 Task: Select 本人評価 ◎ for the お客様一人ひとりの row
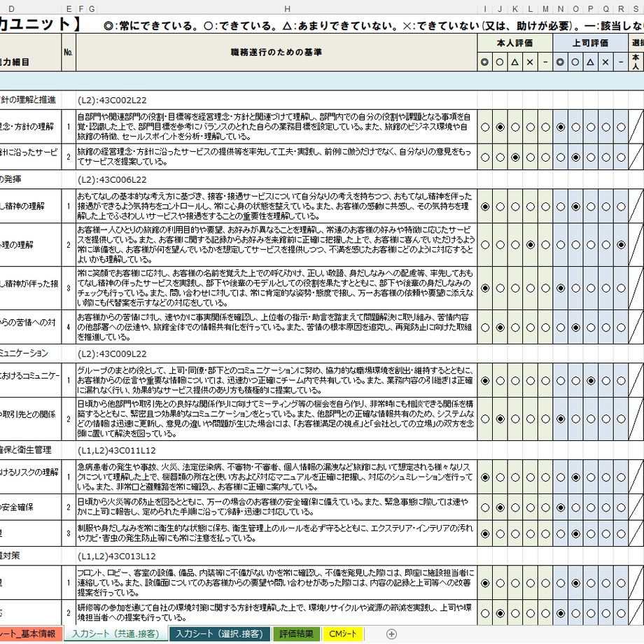point(485,245)
